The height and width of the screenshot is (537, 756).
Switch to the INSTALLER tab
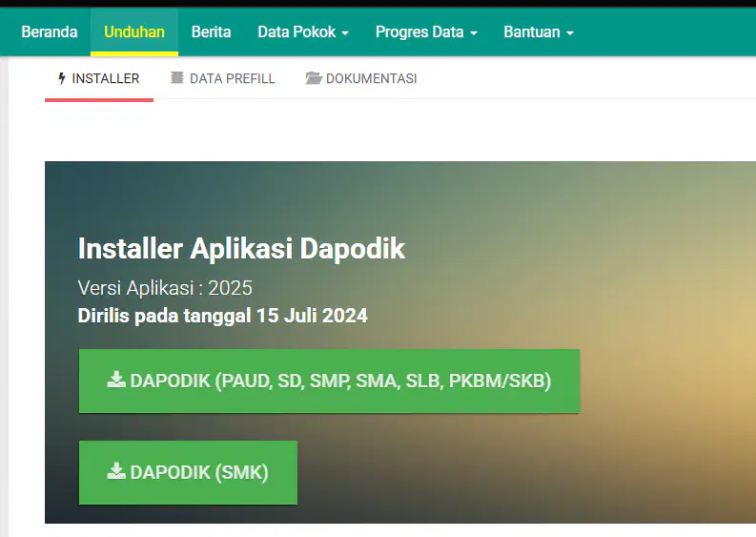99,78
